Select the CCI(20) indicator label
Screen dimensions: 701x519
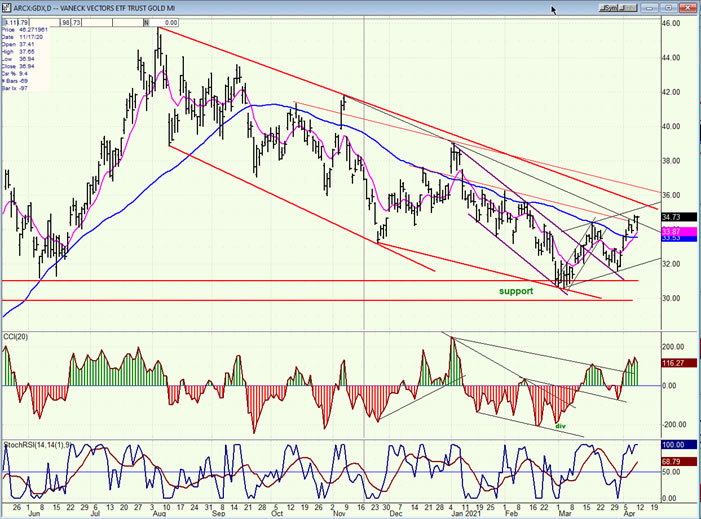pos(15,334)
